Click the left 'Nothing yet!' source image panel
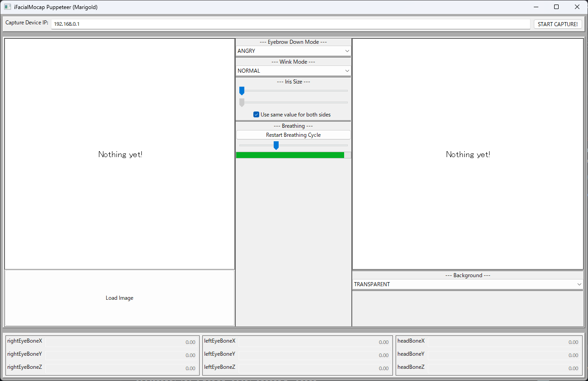The width and height of the screenshot is (588, 381). (120, 154)
